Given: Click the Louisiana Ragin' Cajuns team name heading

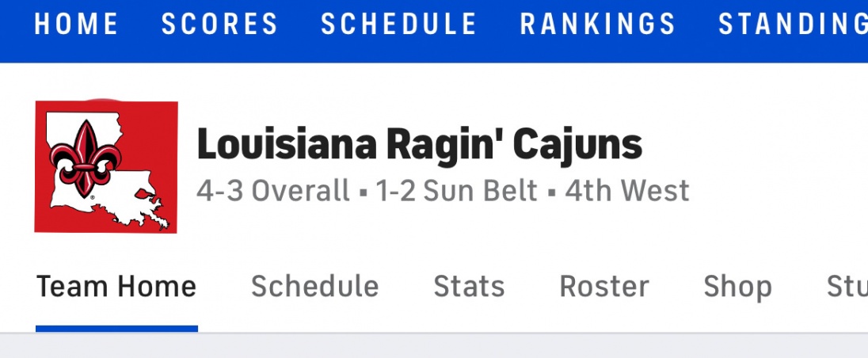Looking at the screenshot, I should (419, 146).
